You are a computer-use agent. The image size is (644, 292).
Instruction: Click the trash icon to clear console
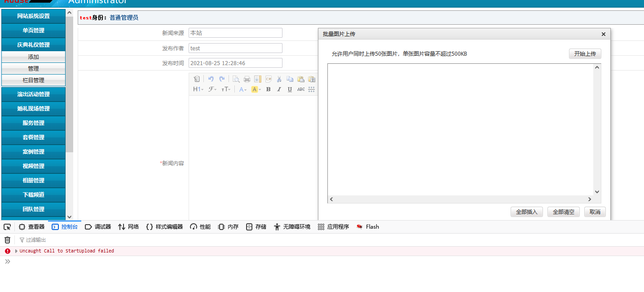(7, 240)
